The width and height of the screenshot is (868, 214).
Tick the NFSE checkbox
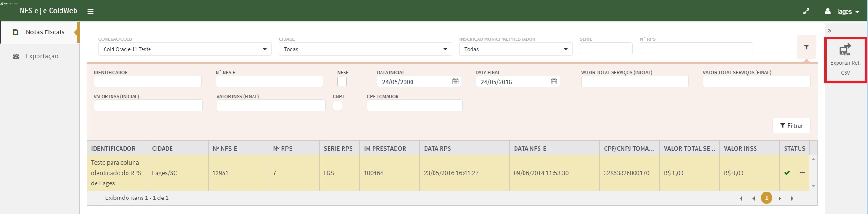click(342, 82)
